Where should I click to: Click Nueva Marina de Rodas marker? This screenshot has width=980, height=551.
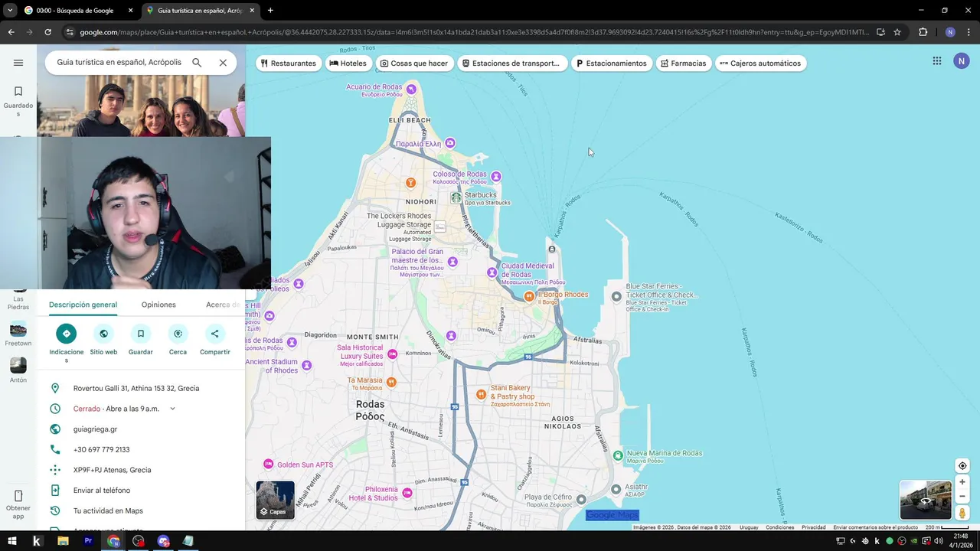pyautogui.click(x=618, y=455)
